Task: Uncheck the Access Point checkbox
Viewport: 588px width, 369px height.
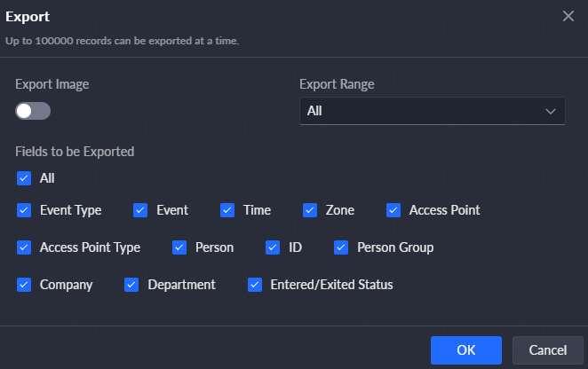Action: [x=393, y=210]
